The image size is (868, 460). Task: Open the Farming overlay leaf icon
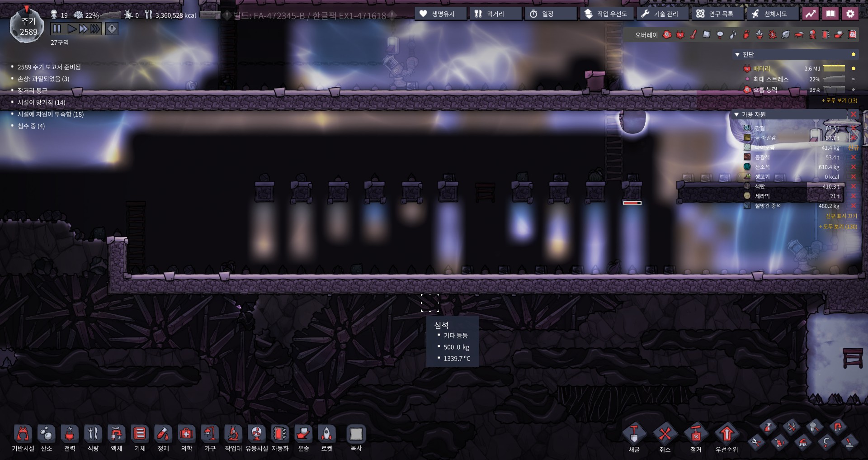point(786,35)
